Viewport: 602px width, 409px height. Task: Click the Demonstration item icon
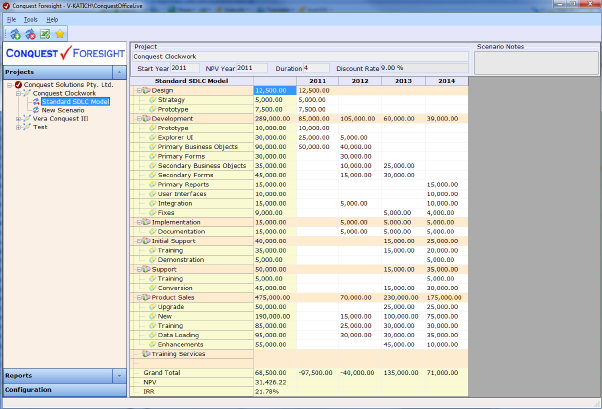click(152, 260)
